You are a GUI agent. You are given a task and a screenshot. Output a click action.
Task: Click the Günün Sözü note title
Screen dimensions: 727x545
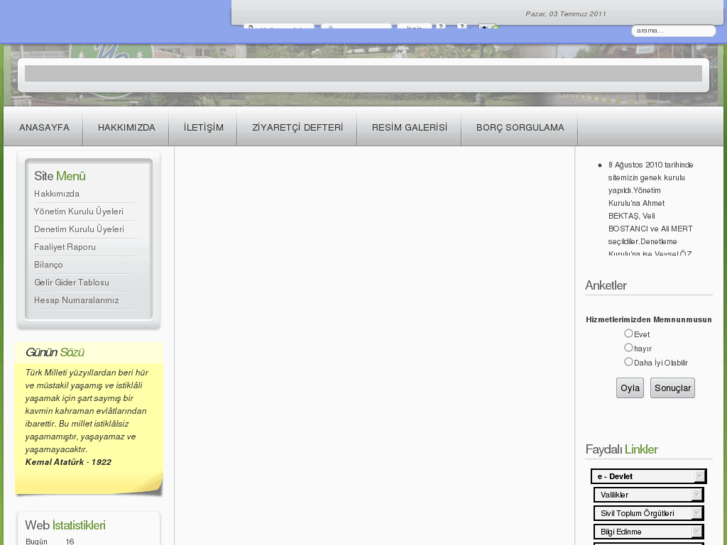(x=55, y=353)
